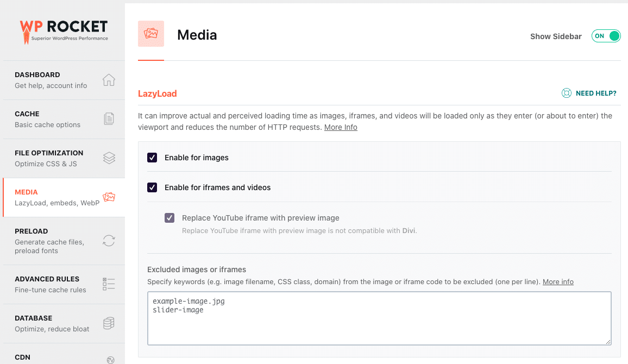
Task: Click the Database stack icon
Action: (x=109, y=323)
